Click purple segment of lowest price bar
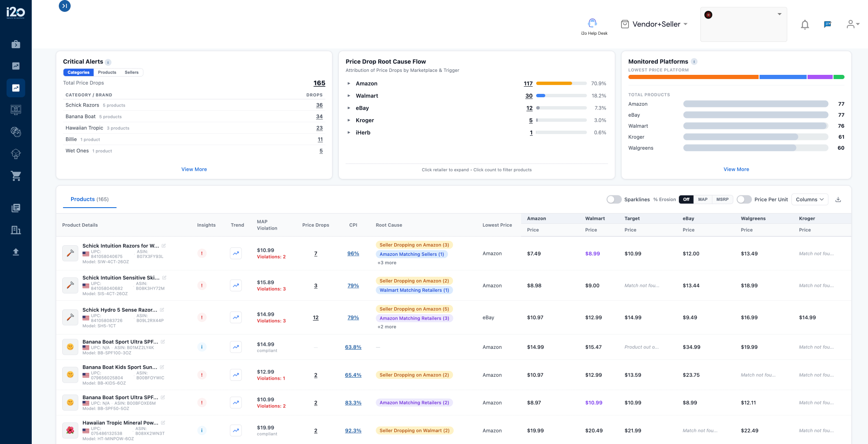This screenshot has width=868, height=444. coord(820,77)
